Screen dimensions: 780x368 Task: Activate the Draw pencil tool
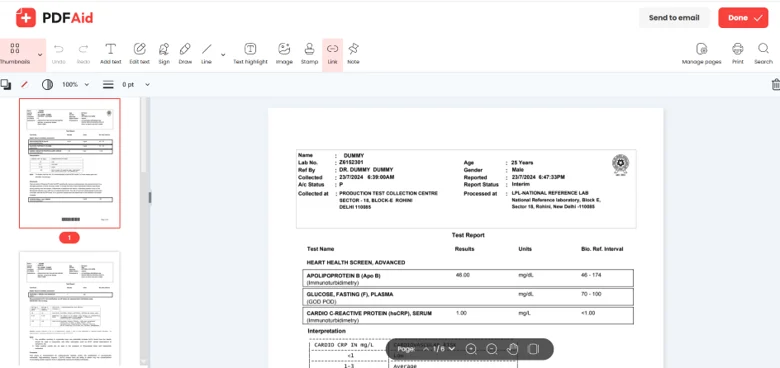click(x=185, y=54)
